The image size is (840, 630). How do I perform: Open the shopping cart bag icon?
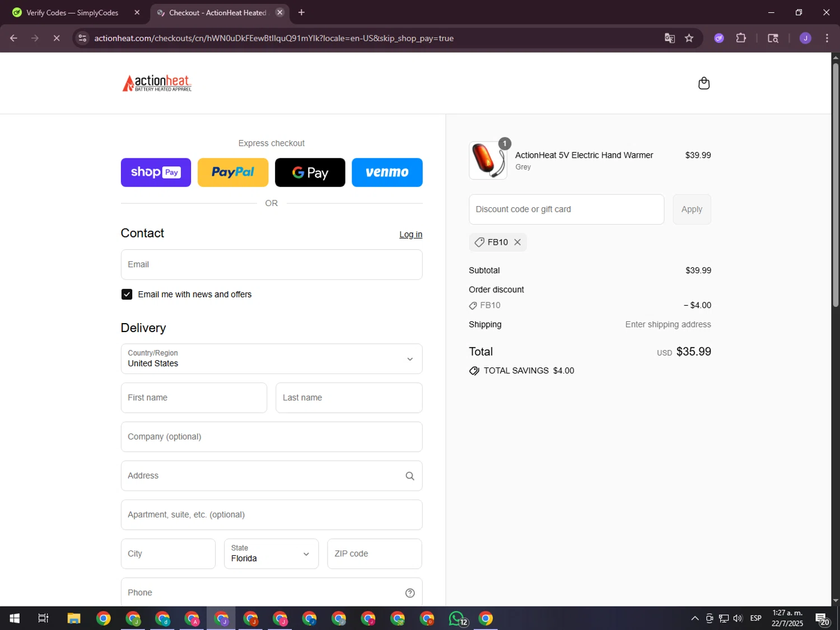click(704, 83)
